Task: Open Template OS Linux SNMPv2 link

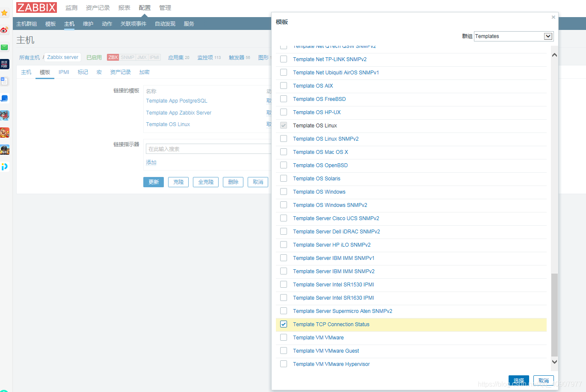Action: [x=326, y=139]
